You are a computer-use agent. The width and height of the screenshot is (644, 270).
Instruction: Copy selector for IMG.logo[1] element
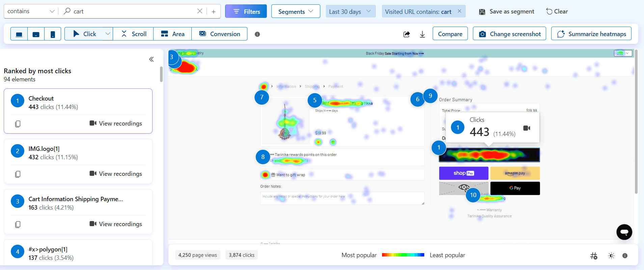click(18, 174)
